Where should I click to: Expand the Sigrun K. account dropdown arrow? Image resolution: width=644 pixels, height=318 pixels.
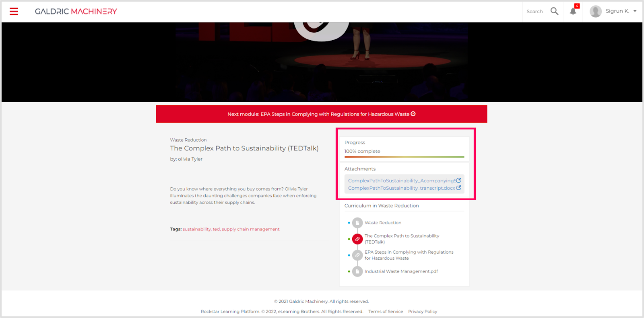pyautogui.click(x=635, y=11)
